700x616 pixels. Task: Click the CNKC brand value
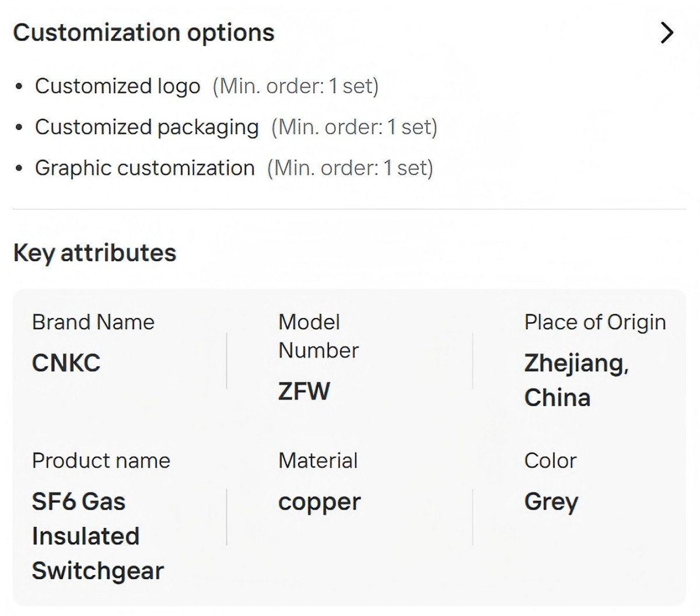pyautogui.click(x=66, y=363)
